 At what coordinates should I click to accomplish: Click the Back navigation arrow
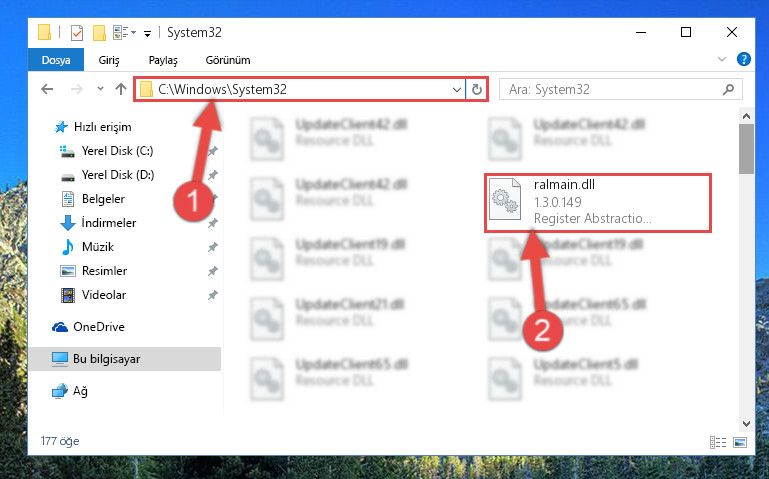[47, 89]
